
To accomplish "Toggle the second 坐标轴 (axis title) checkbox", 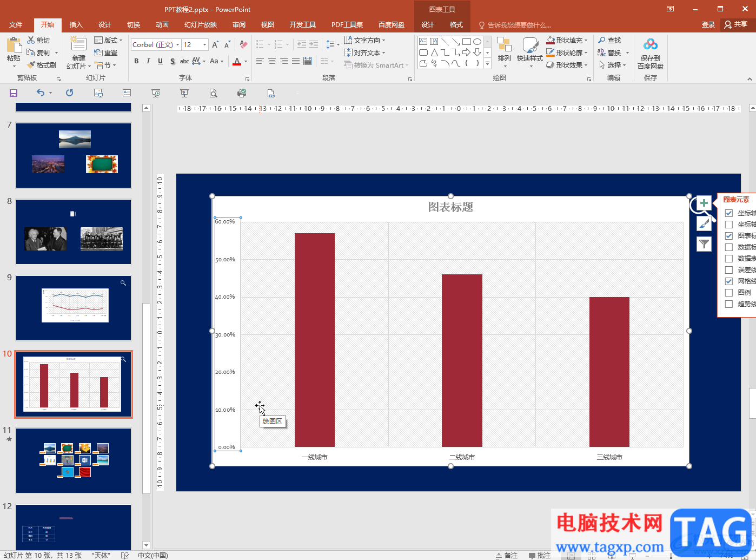I will [x=729, y=225].
